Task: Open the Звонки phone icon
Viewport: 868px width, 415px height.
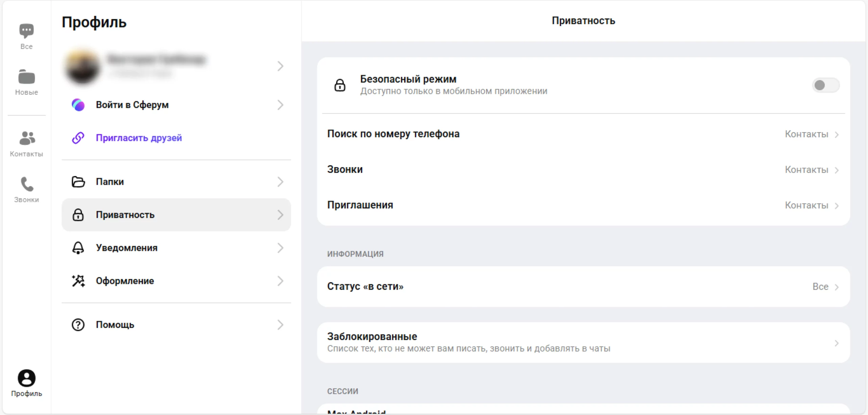Action: (x=26, y=185)
